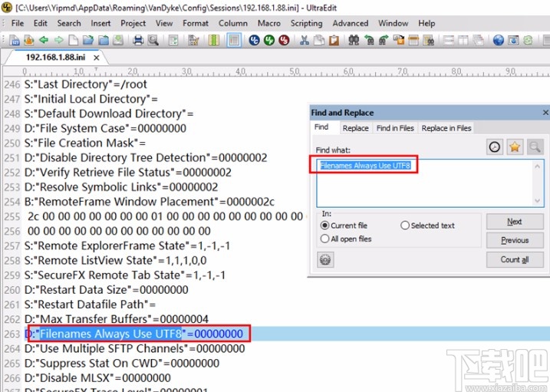550x392 pixels.
Task: Select the Selected text radio option
Action: (x=405, y=226)
